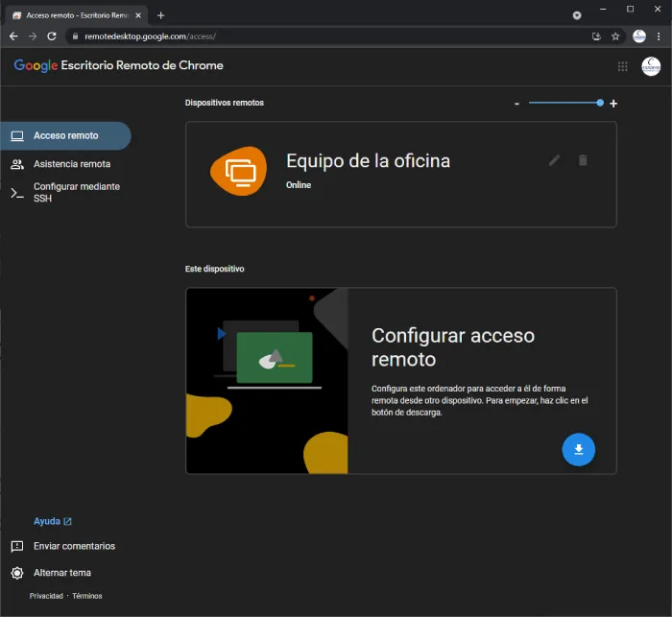Open the tab search dropdown arrow

(577, 15)
